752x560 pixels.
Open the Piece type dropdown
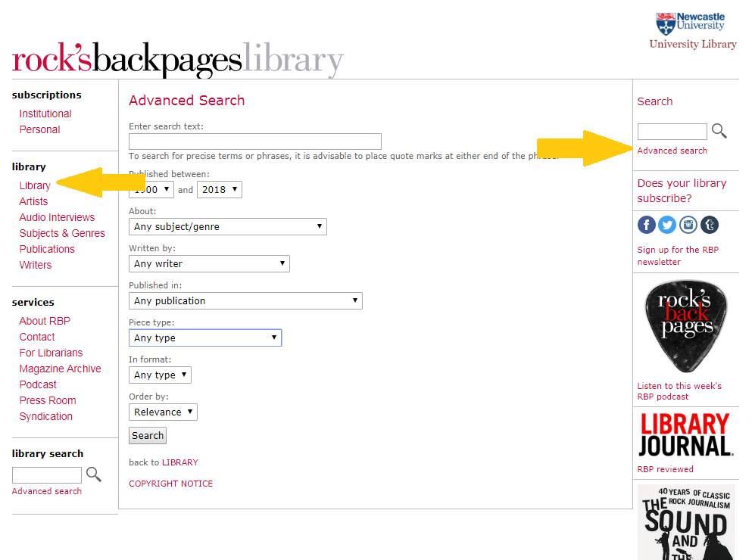coord(205,338)
